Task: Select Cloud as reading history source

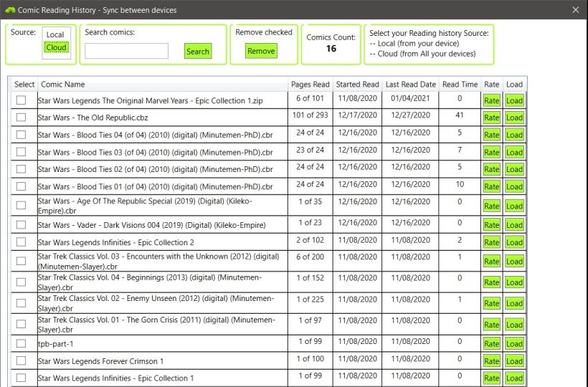Action: tap(56, 47)
